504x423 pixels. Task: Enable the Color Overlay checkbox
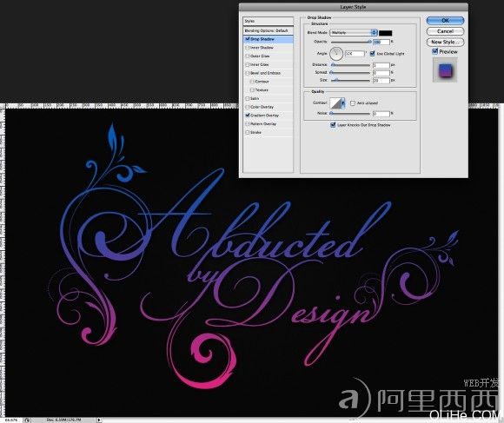tap(247, 107)
